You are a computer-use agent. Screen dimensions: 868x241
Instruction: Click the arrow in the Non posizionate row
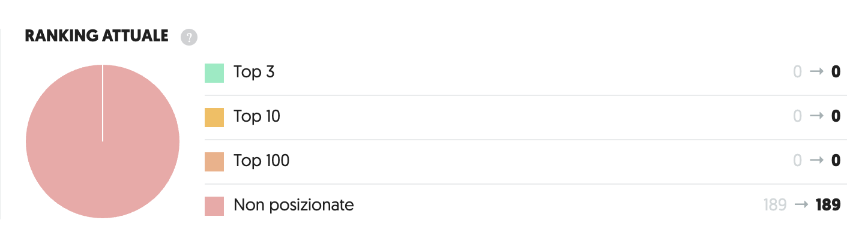coord(801,206)
